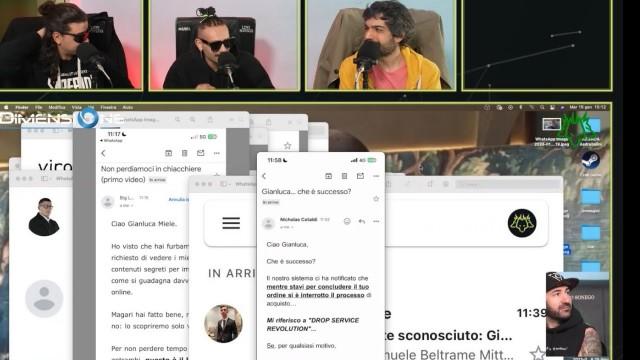This screenshot has height=360, width=640.
Task: Click star icon in the background Preview window
Action: click(287, 145)
